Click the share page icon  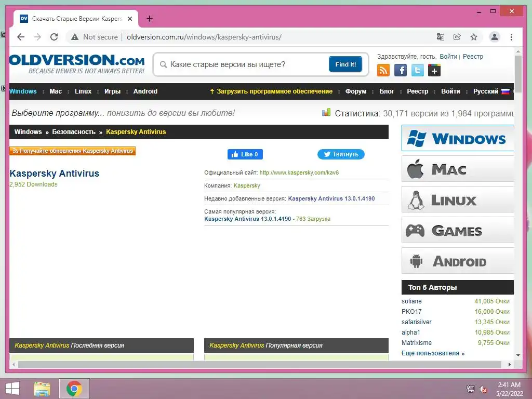pyautogui.click(x=457, y=37)
